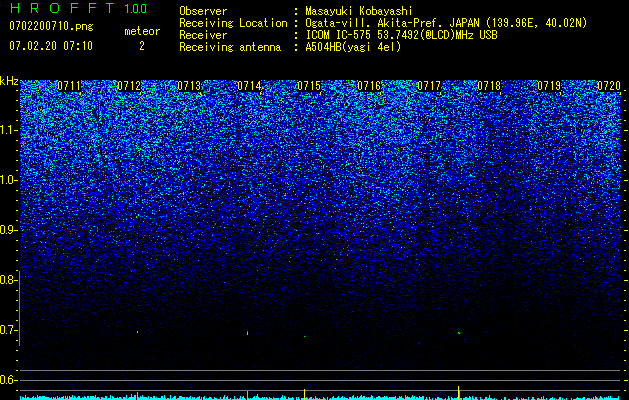Click the 0711 time marker
Screen dimensions: 629x400
click(x=69, y=86)
